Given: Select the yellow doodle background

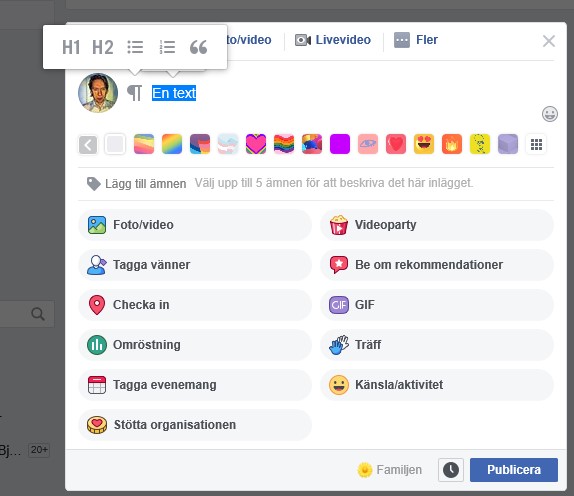Looking at the screenshot, I should [480, 144].
